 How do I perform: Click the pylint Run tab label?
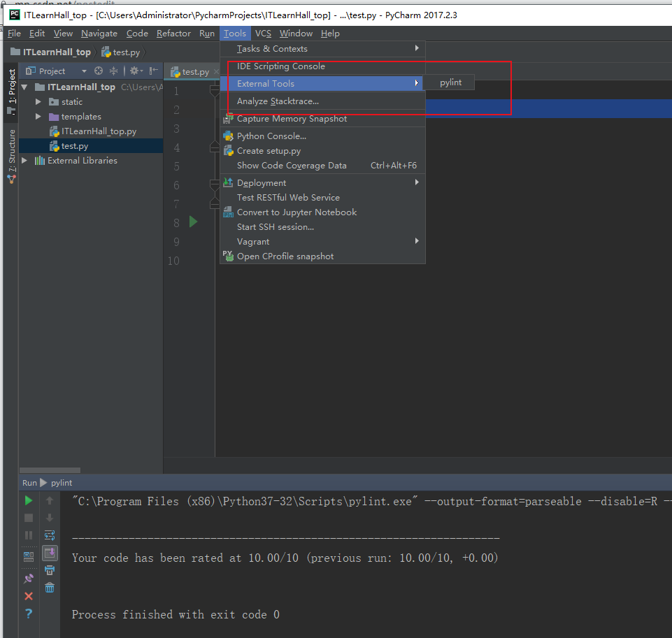62,483
